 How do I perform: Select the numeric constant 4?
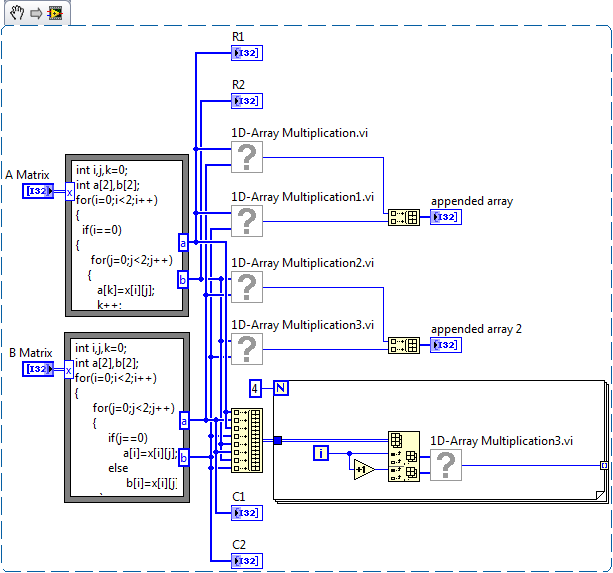(x=256, y=388)
